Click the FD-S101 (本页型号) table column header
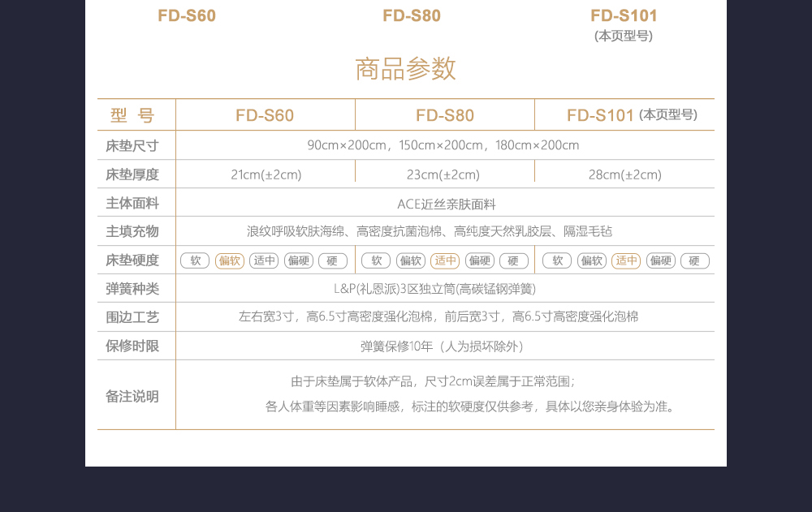Image resolution: width=812 pixels, height=512 pixels. tap(632, 115)
